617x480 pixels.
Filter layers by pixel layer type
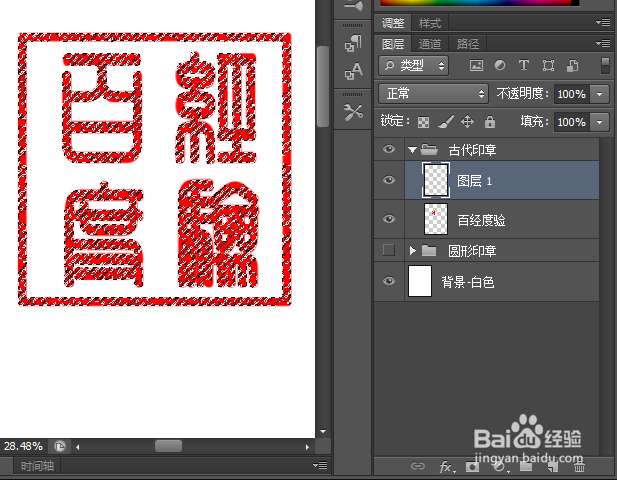(476, 65)
